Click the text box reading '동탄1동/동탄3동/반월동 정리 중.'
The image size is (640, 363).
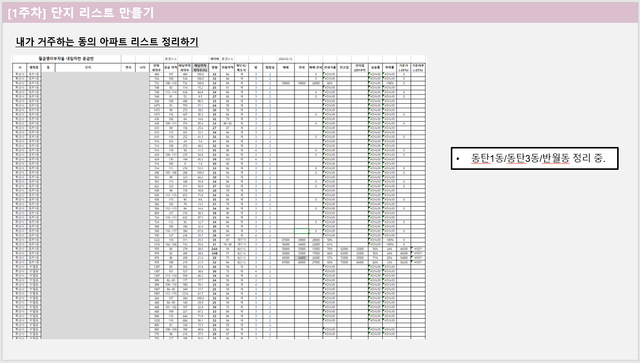coord(534,158)
